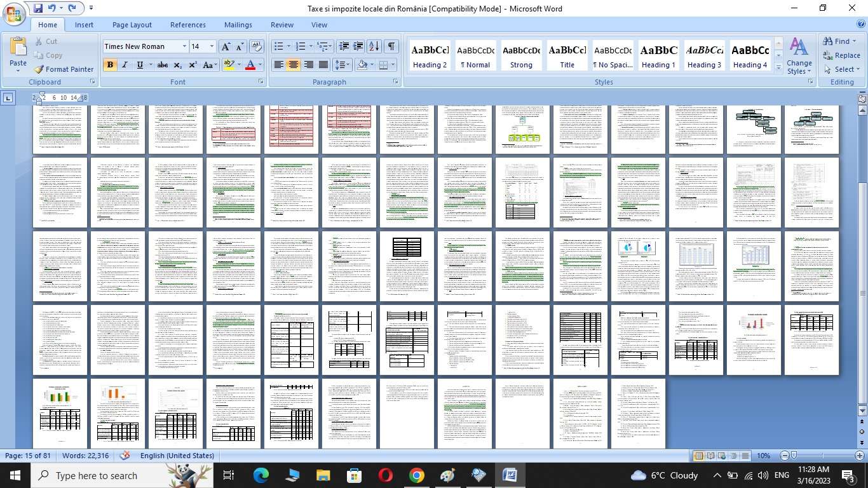Open Google Chrome from the taskbar
The image size is (868, 488).
416,475
